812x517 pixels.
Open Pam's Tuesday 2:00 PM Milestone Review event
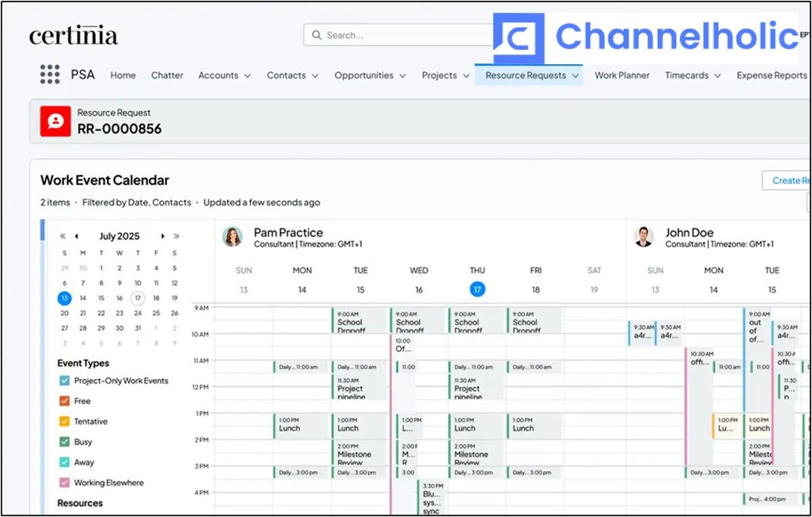point(360,453)
